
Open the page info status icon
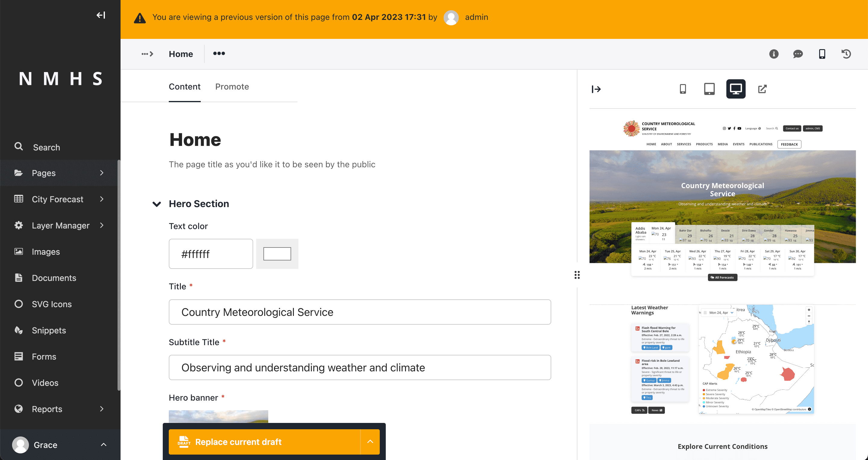coord(774,54)
